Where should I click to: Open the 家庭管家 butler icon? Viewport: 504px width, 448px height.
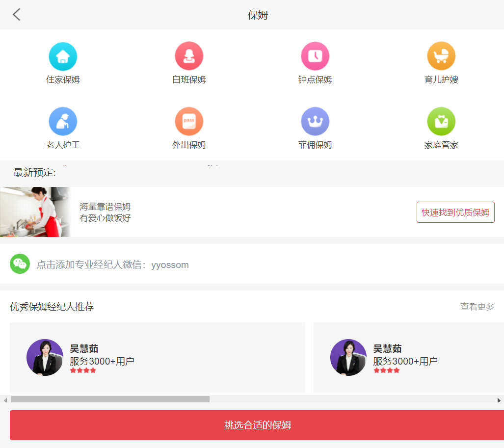tap(441, 121)
